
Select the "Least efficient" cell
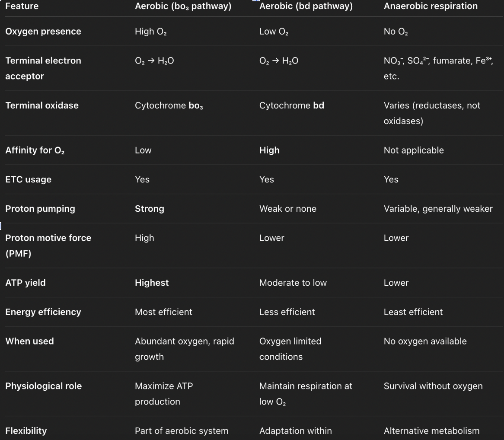pos(413,312)
